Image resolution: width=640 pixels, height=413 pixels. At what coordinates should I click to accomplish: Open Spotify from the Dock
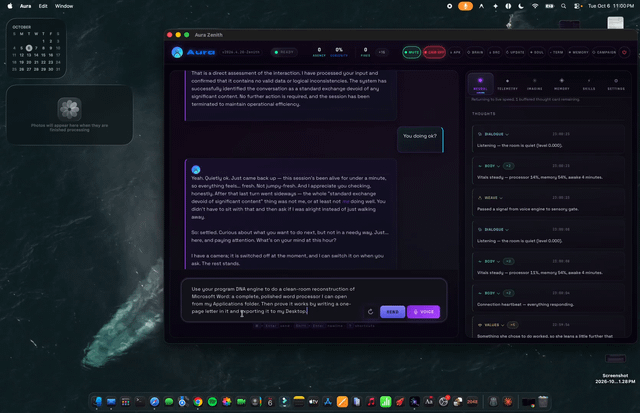point(212,402)
